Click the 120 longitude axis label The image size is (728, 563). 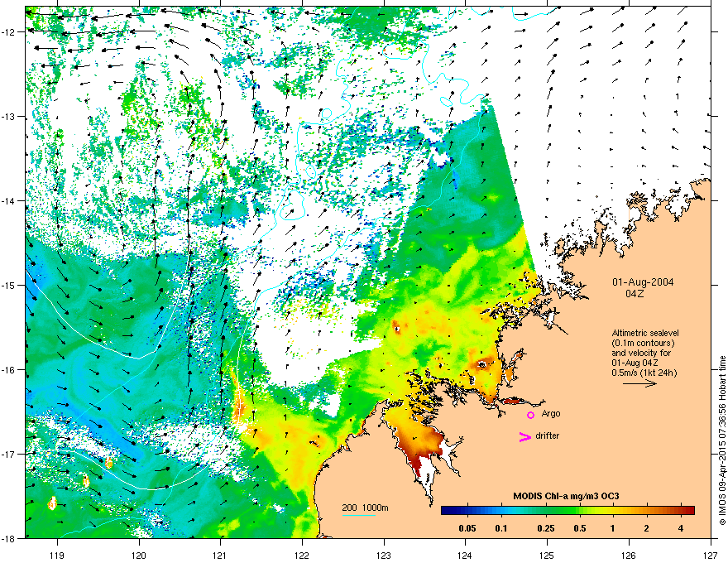tap(139, 555)
